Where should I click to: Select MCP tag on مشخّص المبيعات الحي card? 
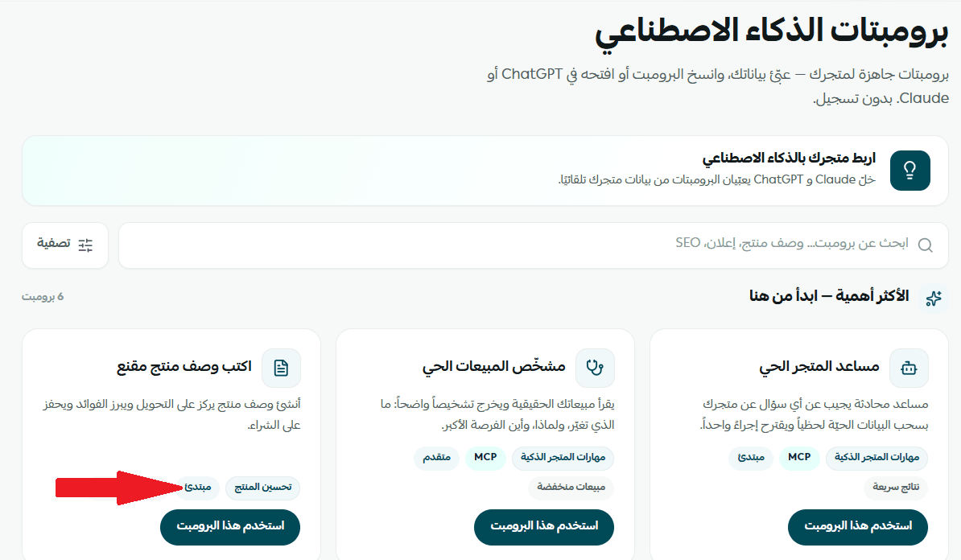[485, 458]
